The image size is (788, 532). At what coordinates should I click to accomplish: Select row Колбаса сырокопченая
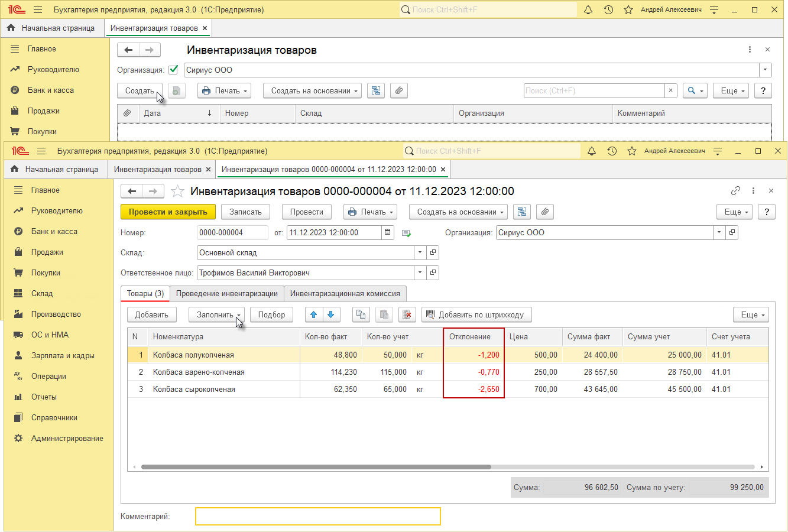448,389
